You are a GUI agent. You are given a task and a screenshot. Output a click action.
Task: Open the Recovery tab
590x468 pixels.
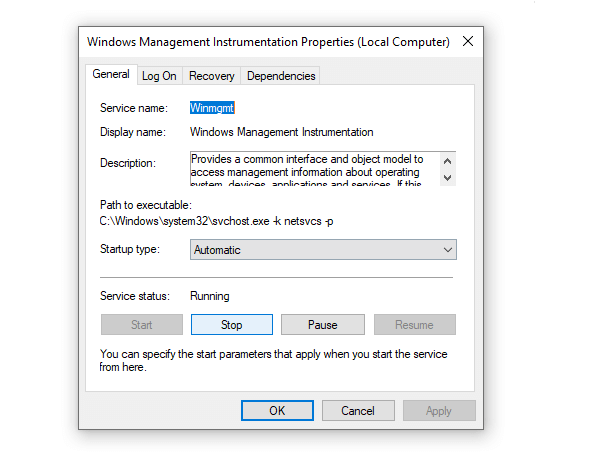[211, 76]
